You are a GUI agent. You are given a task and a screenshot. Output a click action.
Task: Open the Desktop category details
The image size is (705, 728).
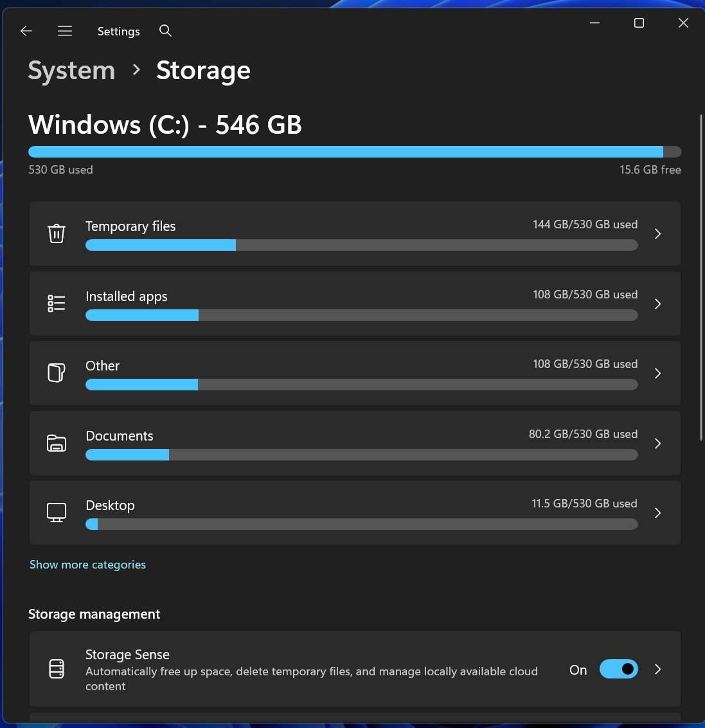[x=657, y=513]
